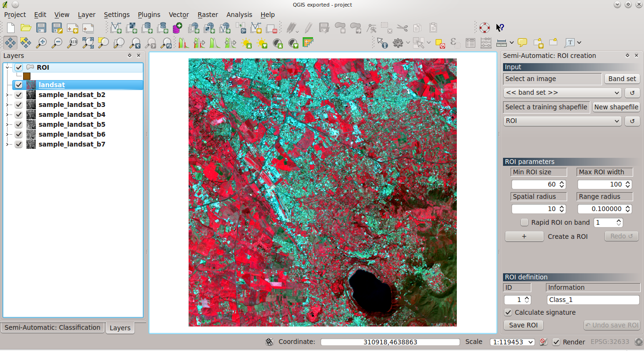Open the Attribute Table icon
This screenshot has height=351, width=644.
[x=470, y=42]
